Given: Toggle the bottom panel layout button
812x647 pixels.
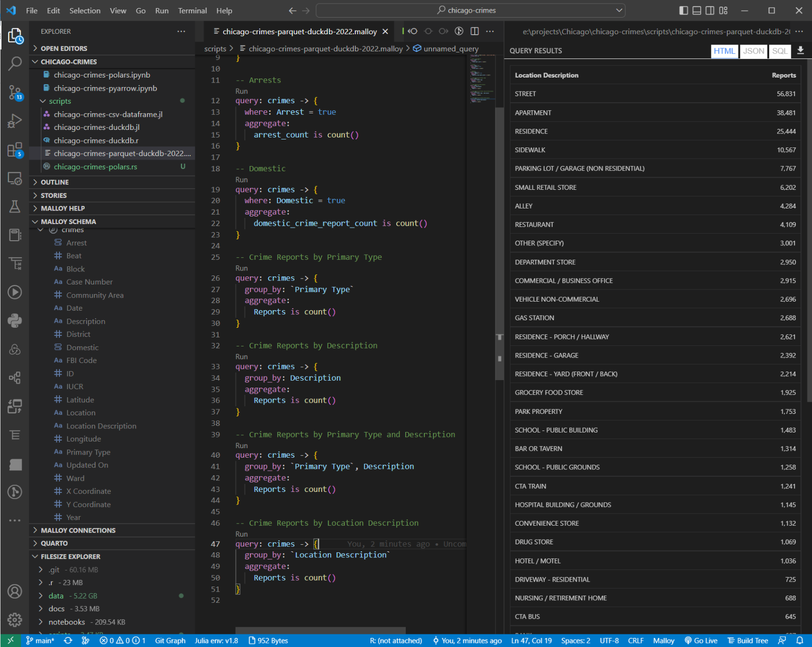Looking at the screenshot, I should pyautogui.click(x=697, y=11).
